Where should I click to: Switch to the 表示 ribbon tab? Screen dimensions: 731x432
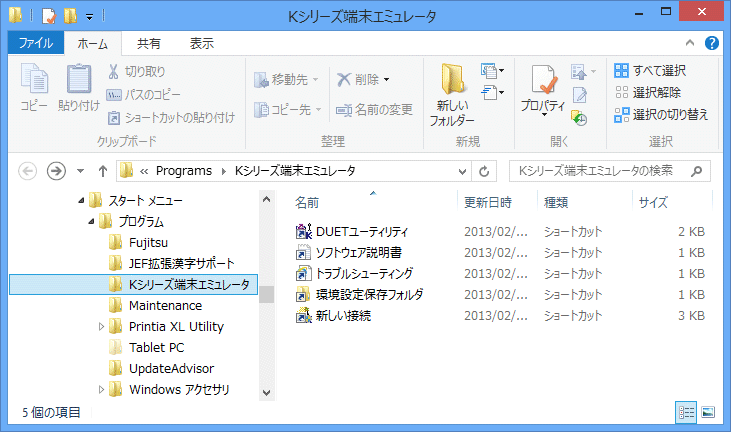[x=202, y=43]
